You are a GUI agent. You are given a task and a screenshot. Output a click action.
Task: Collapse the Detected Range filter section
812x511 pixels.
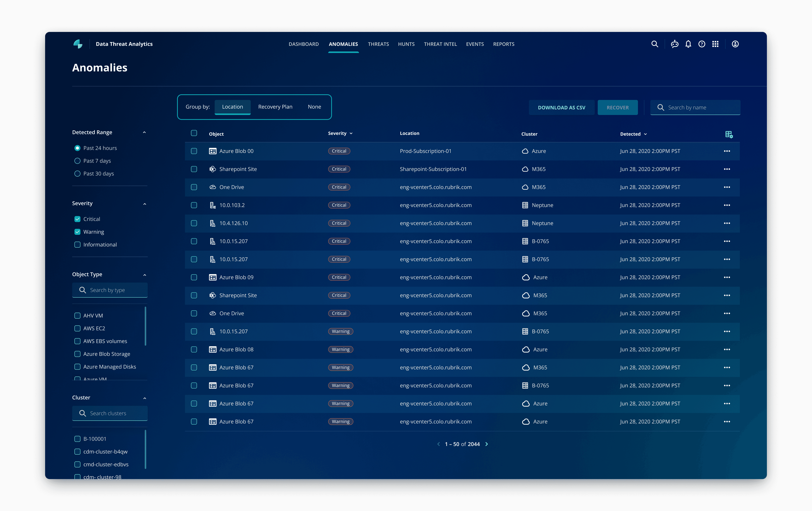[x=144, y=132]
